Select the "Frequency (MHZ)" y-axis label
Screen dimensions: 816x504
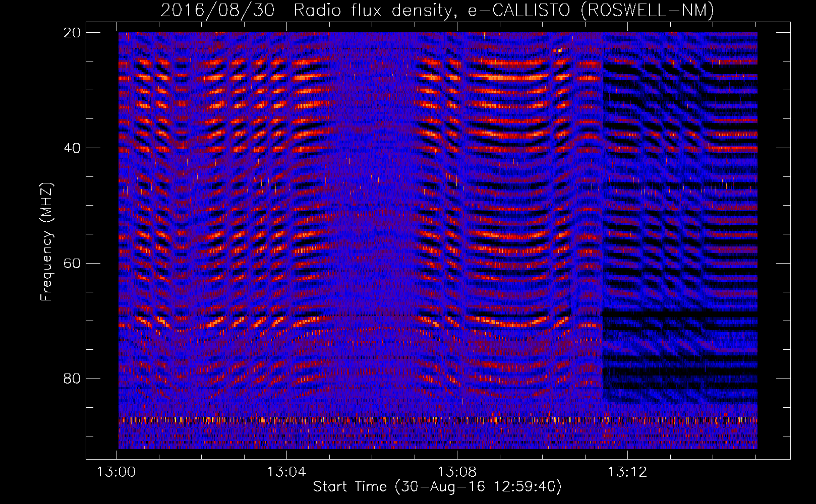pyautogui.click(x=46, y=242)
